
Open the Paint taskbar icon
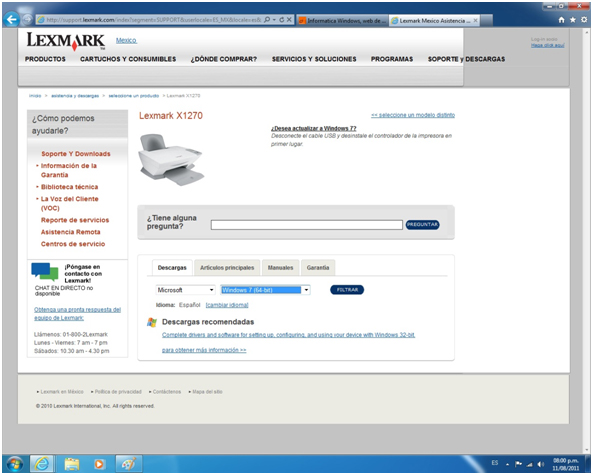129,464
